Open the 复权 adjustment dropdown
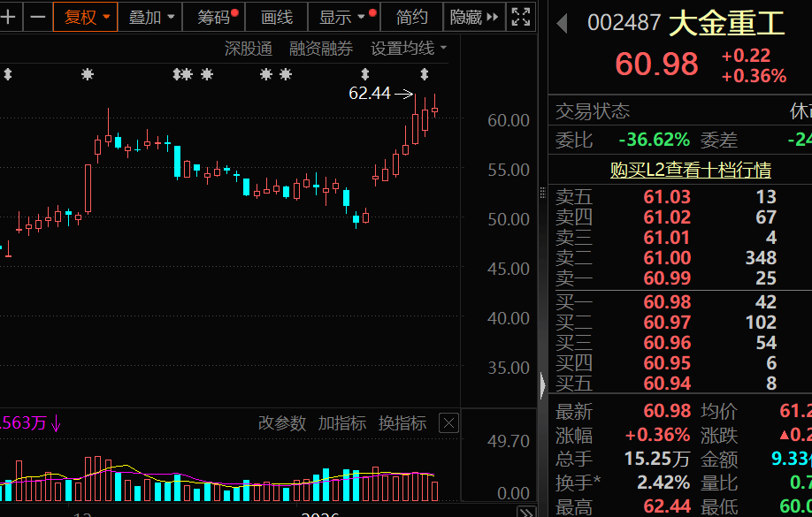The width and height of the screenshot is (812, 517). tap(86, 17)
